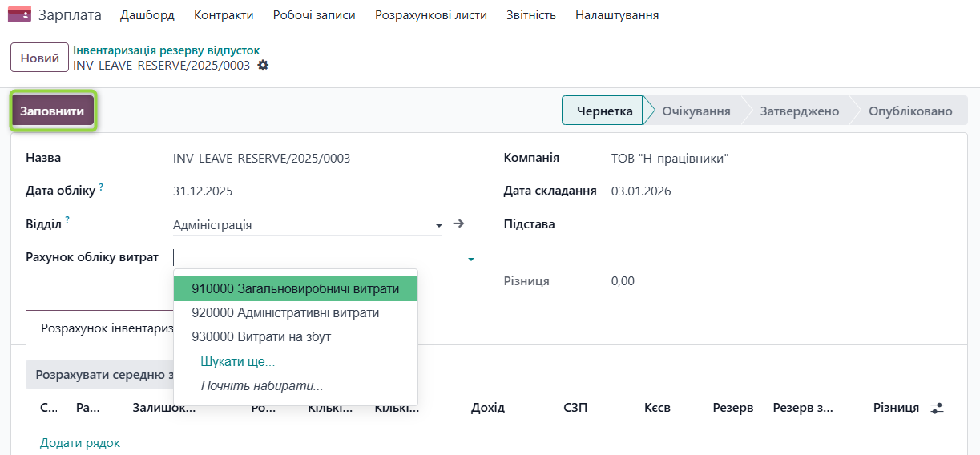Open the gear actions menu near record name
980x455 pixels.
[263, 66]
